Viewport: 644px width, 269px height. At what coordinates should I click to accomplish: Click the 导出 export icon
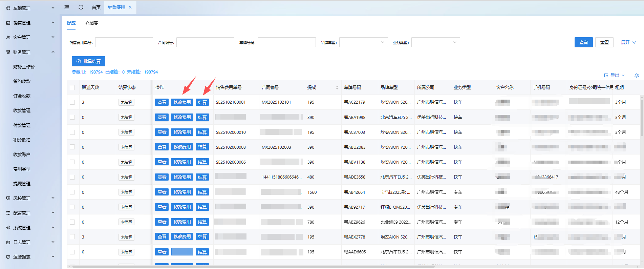[x=606, y=76]
